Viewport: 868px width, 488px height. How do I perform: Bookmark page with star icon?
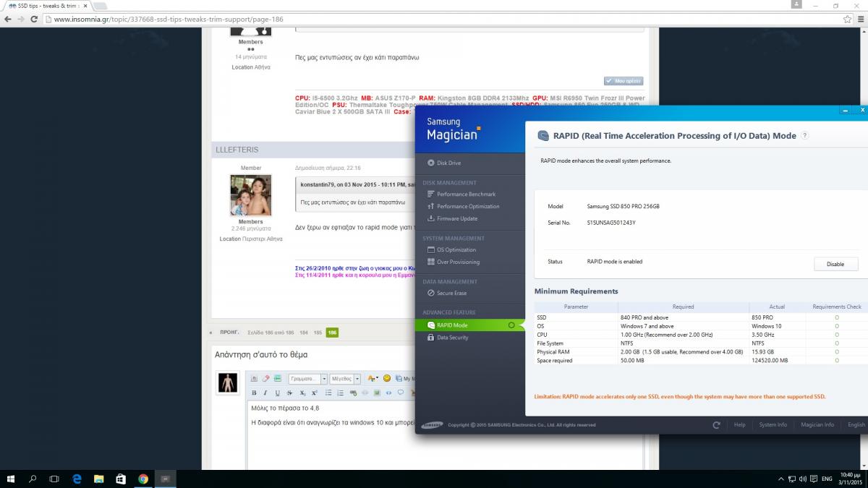click(x=847, y=20)
